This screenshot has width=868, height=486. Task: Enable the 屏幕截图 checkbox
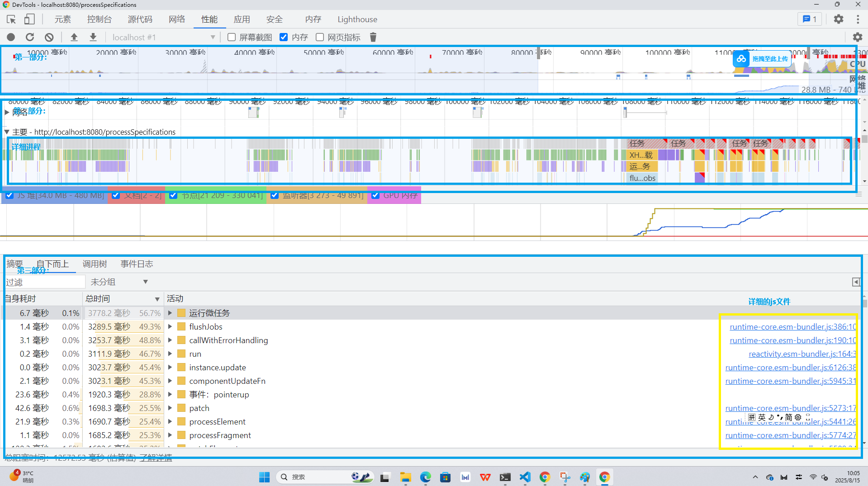coord(232,38)
